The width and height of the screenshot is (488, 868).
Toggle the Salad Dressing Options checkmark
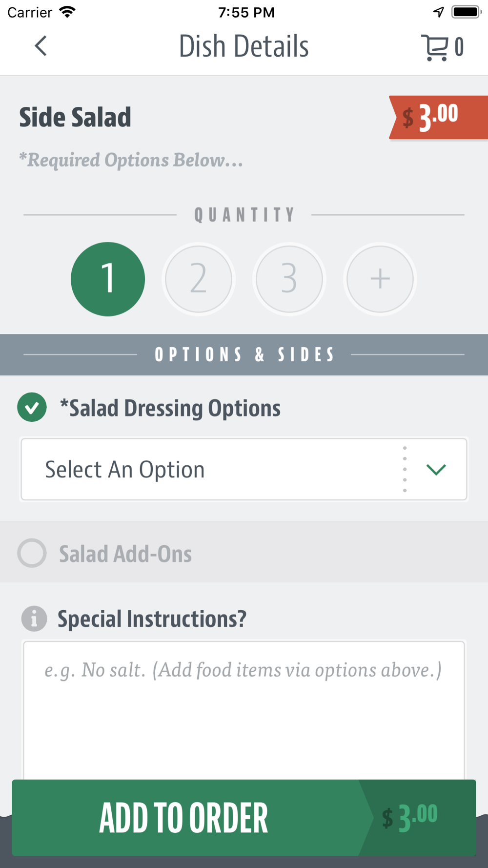point(32,408)
